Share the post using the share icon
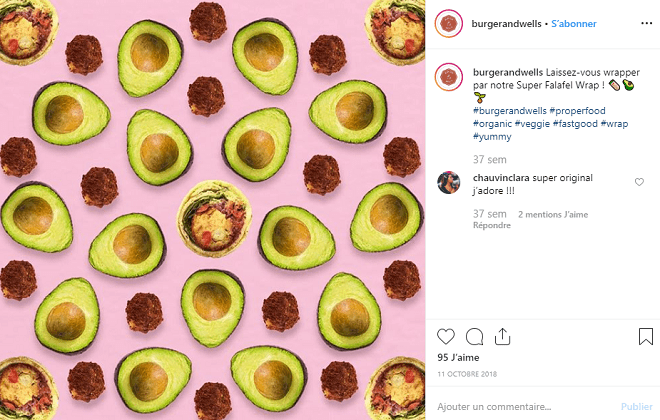The image size is (660, 420). [503, 337]
